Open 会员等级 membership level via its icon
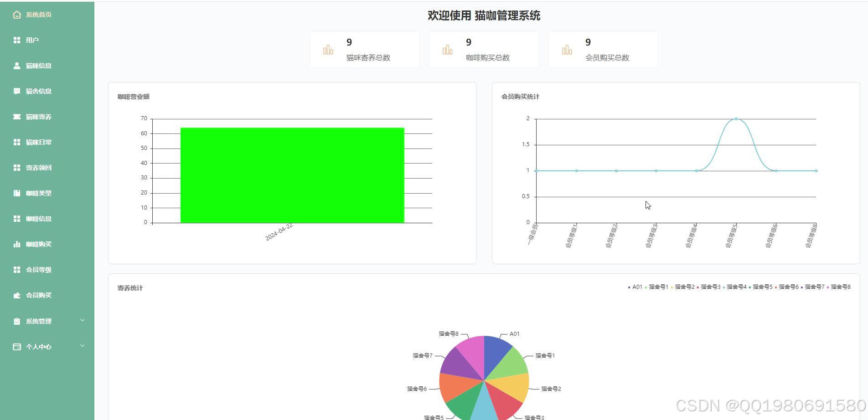This screenshot has width=868, height=420. tap(16, 270)
